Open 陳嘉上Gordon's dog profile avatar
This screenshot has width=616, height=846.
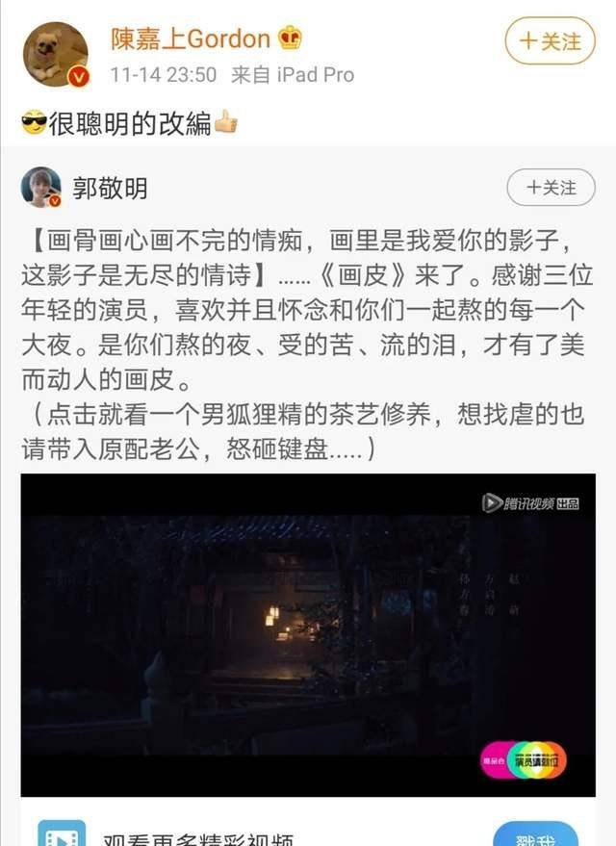(56, 54)
